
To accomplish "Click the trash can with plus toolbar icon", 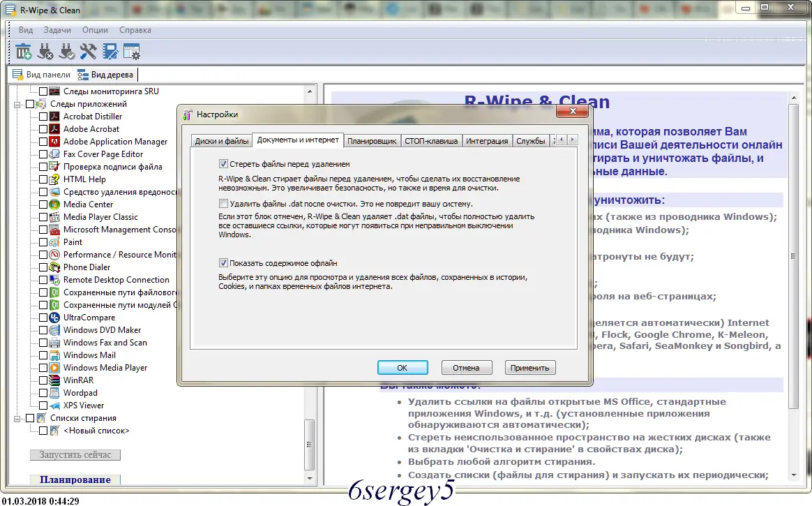I will coord(23,52).
